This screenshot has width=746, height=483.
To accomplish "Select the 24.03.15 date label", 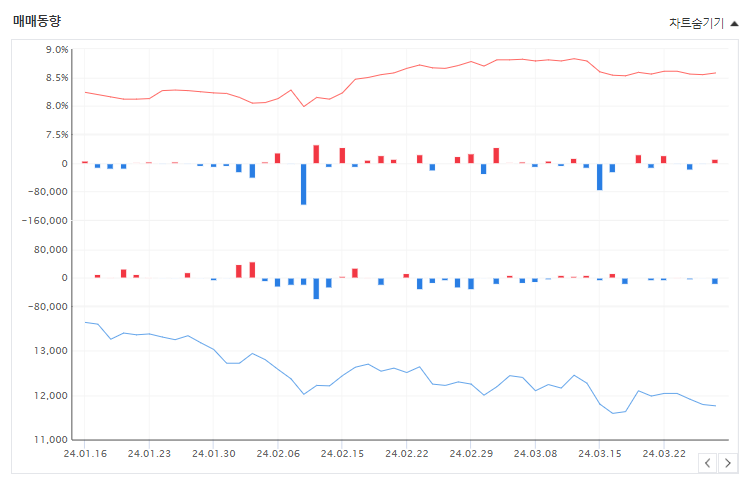I will (x=600, y=453).
